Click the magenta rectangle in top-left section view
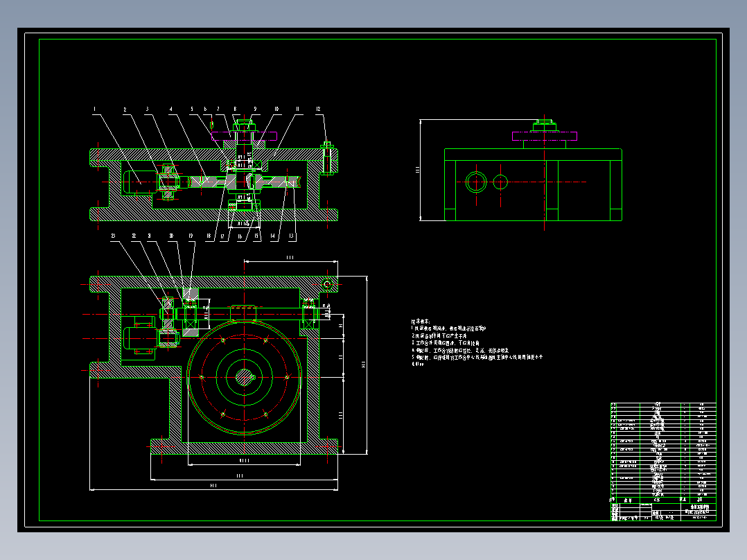 point(244,136)
